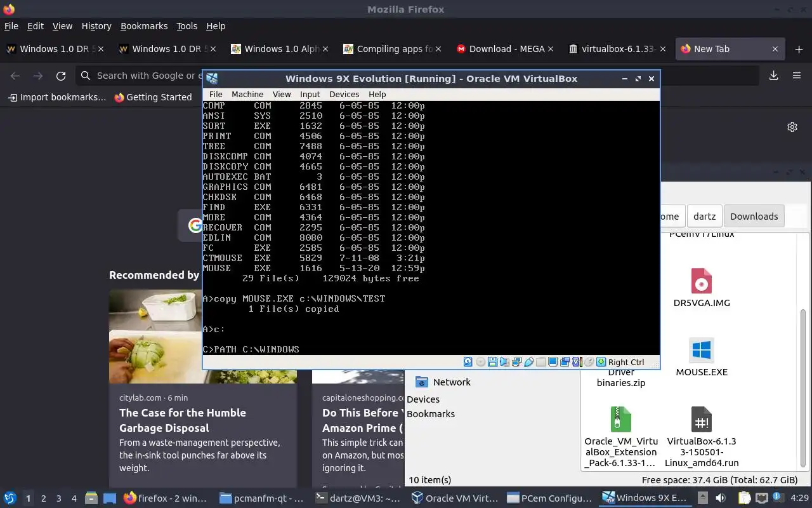This screenshot has width=812, height=508.
Task: Select the VirtualBox-6.1.33 Linux .run file
Action: [x=702, y=437]
